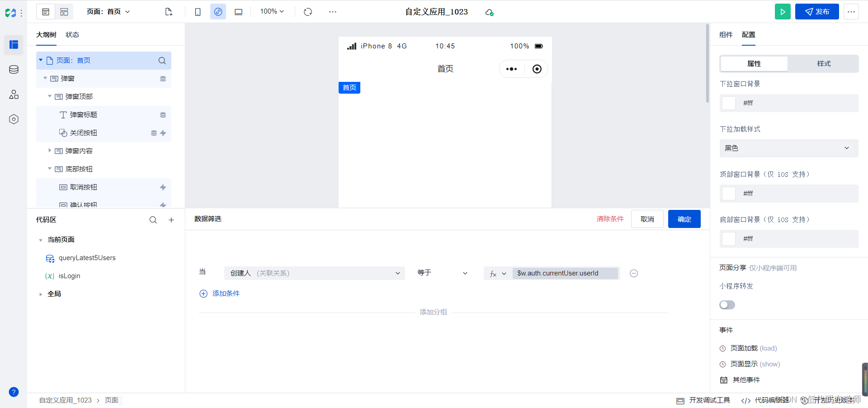
Task: Open the top-right more actions menu
Action: (851, 12)
